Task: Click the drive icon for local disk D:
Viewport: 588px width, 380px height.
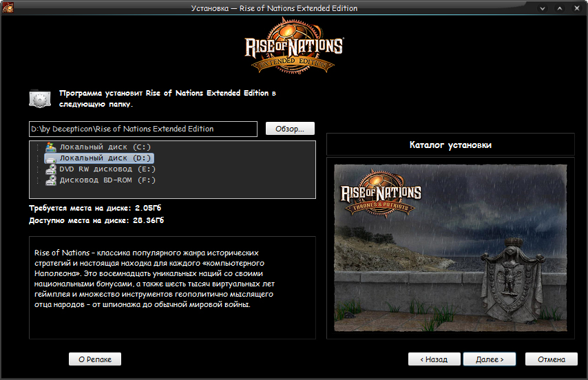Action: point(50,158)
